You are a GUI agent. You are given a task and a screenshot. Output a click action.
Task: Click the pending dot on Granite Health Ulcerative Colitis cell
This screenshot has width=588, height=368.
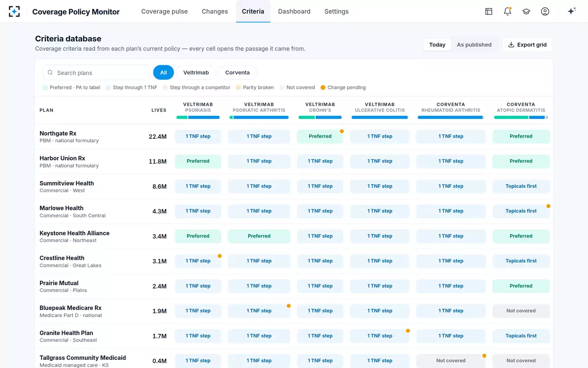pyautogui.click(x=408, y=331)
